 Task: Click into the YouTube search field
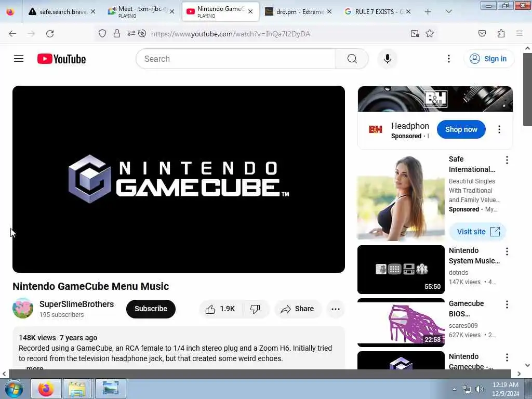(236, 59)
